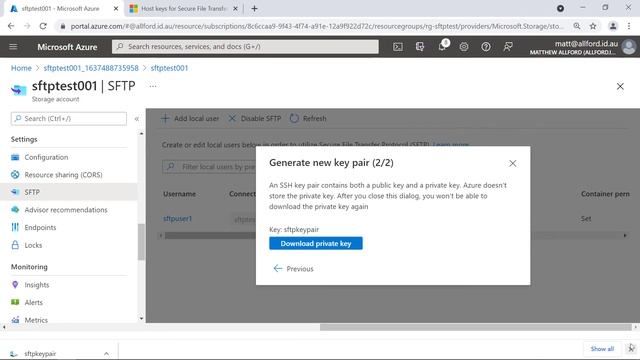
Task: Click the Filter local users field
Action: (209, 167)
